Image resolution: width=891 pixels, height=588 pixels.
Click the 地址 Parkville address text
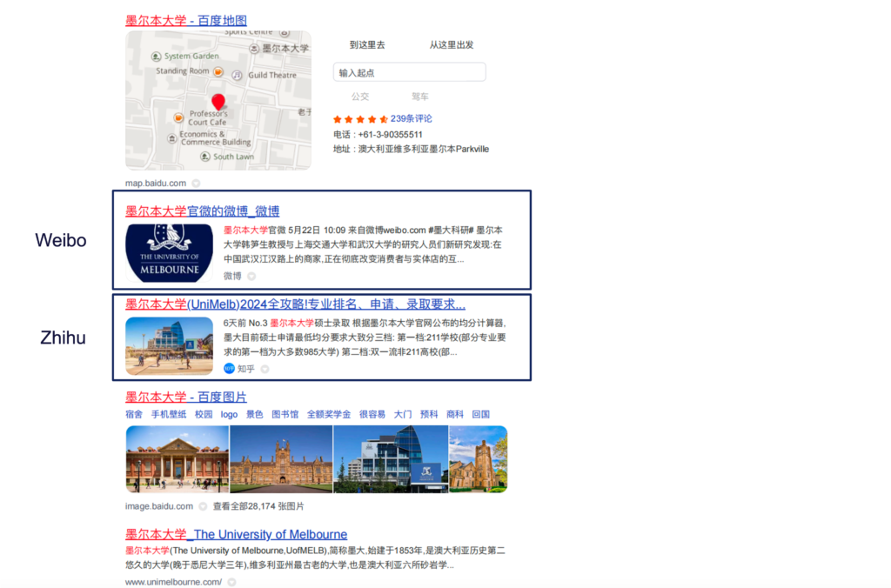(x=411, y=149)
